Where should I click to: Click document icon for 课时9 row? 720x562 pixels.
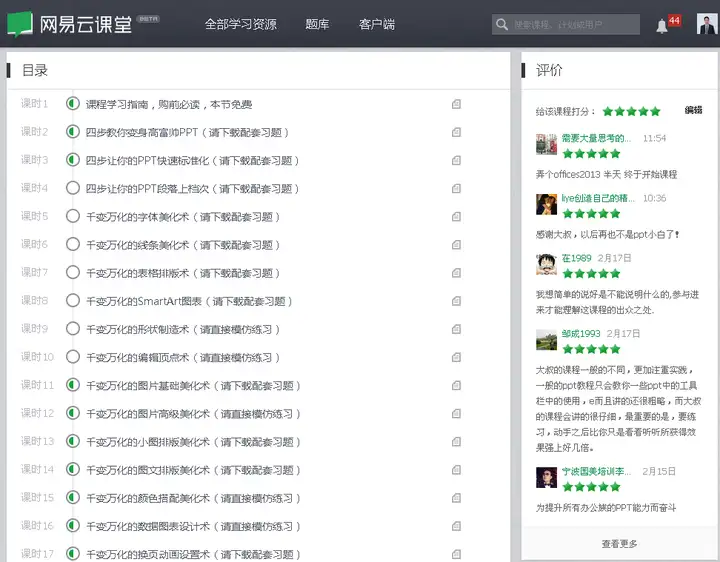[x=456, y=329]
